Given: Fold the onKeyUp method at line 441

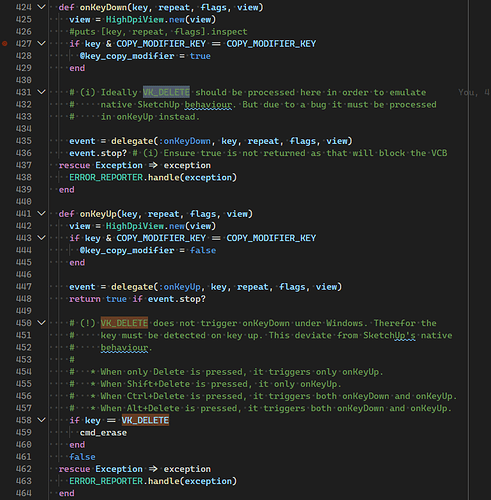Looking at the screenshot, I should pos(41,213).
